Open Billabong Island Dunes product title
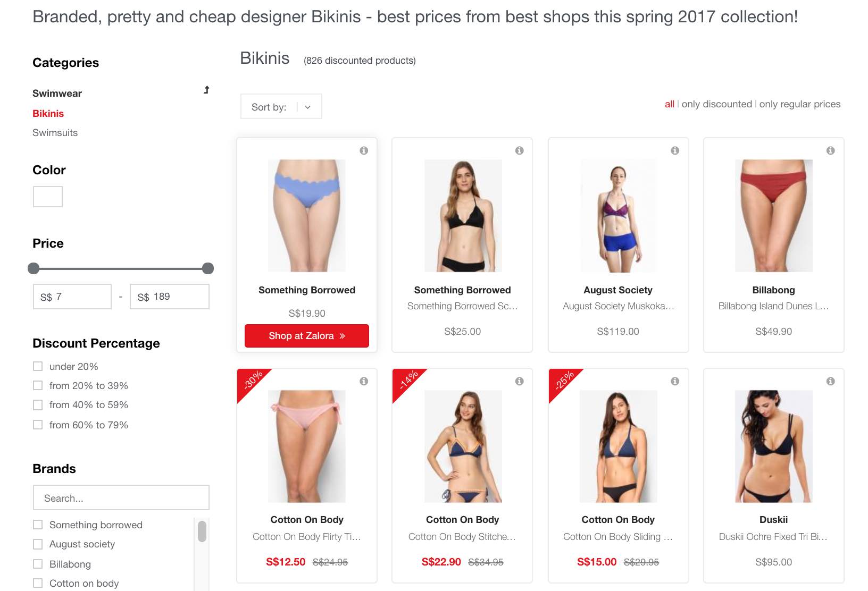868x591 pixels. 773,306
